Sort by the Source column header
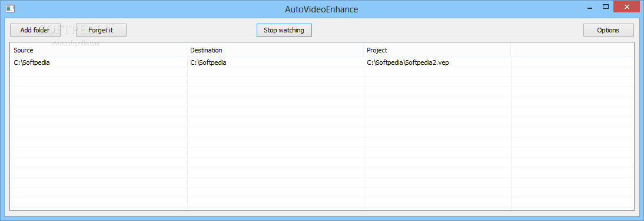This screenshot has width=644, height=221. point(98,50)
